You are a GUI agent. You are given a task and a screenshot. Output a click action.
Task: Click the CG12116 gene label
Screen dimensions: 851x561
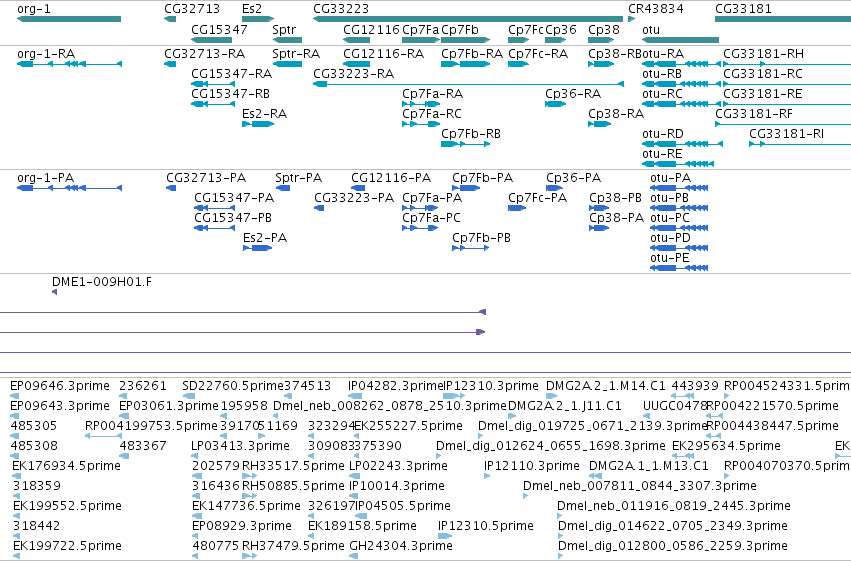click(371, 29)
